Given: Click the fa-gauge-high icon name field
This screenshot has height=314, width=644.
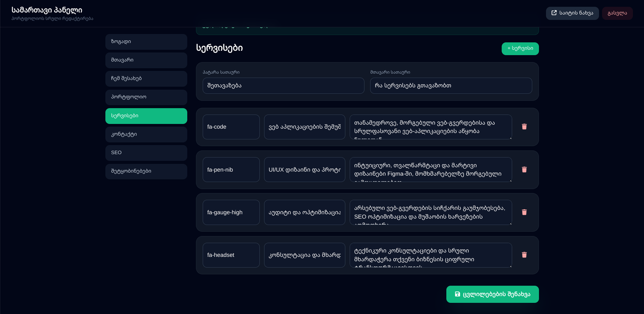Looking at the screenshot, I should pyautogui.click(x=231, y=212).
